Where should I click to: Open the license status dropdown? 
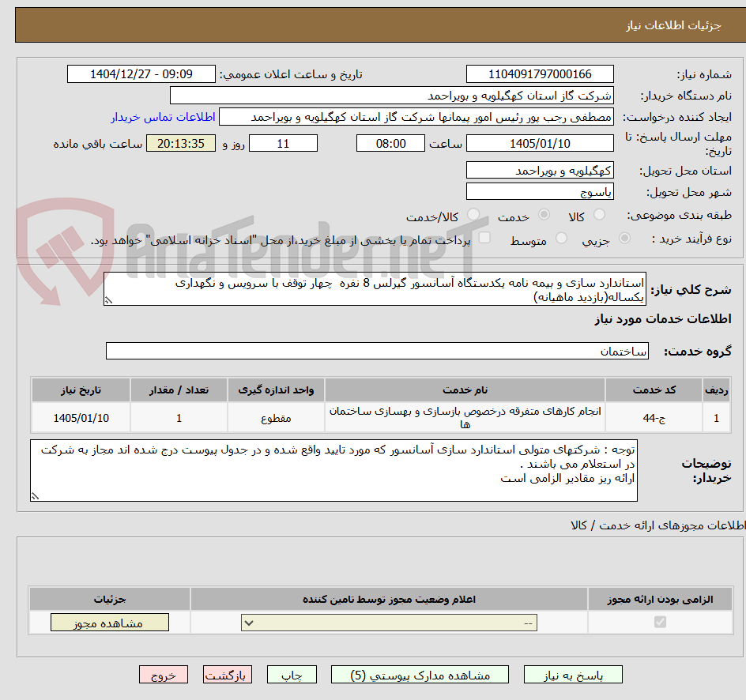coord(389,623)
